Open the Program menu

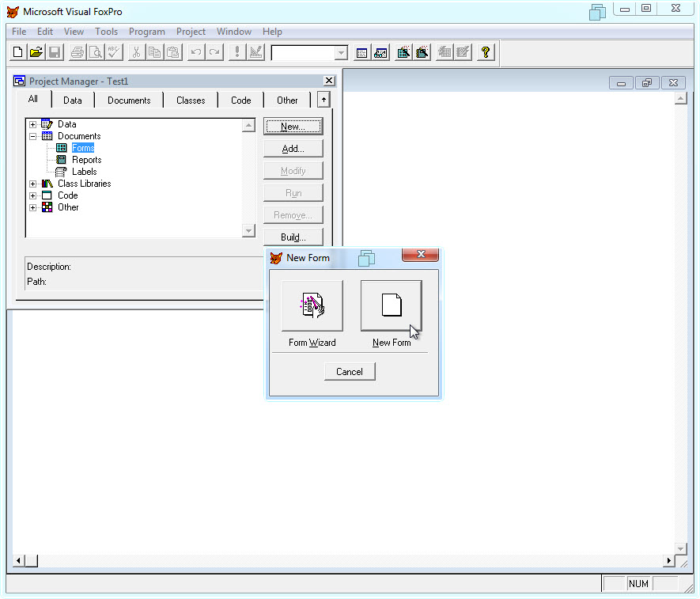[147, 32]
